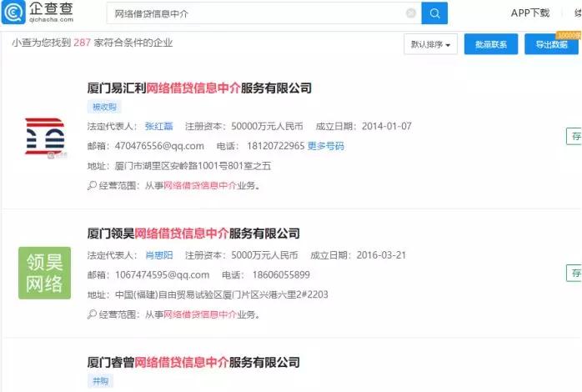Open legal representative 肖惠阳 profile
Viewport: 582px width, 392px height.
click(x=159, y=255)
